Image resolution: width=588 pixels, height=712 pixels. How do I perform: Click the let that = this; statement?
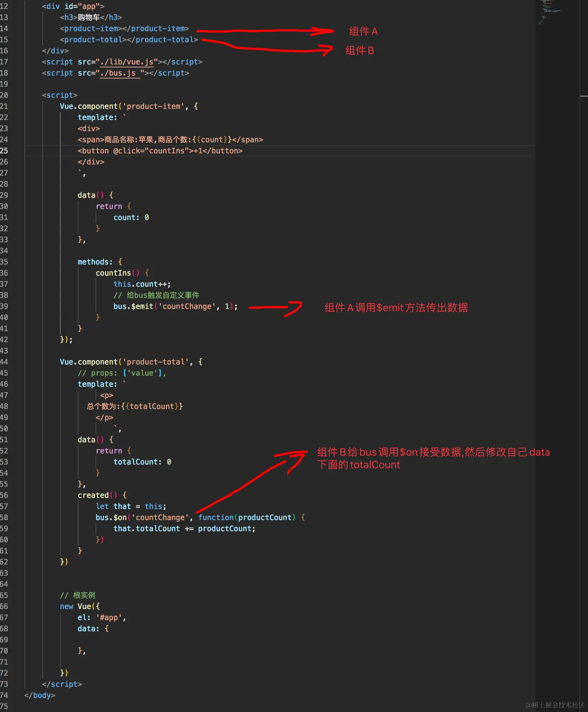pos(131,506)
